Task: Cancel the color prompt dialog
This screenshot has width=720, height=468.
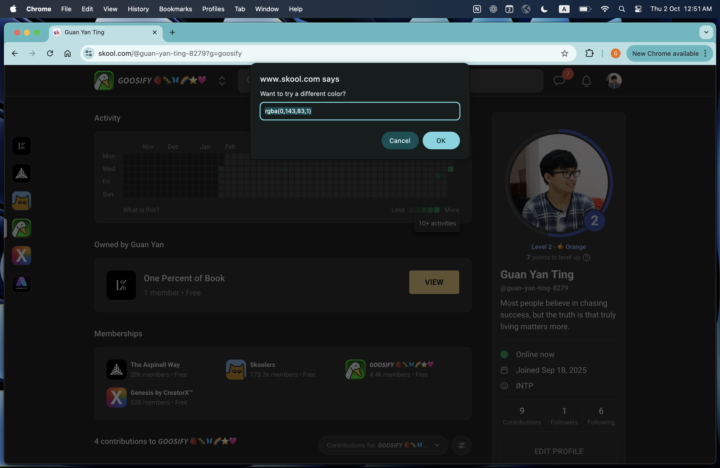Action: click(x=399, y=141)
